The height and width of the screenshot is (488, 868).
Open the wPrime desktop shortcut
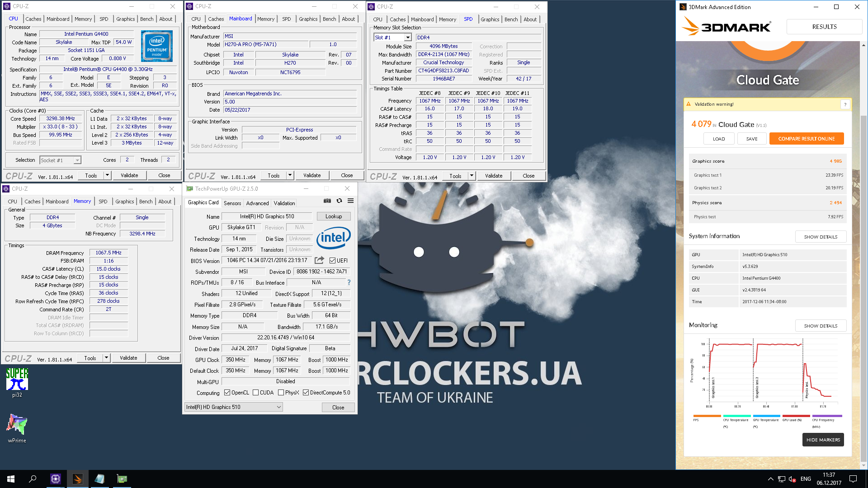(17, 428)
